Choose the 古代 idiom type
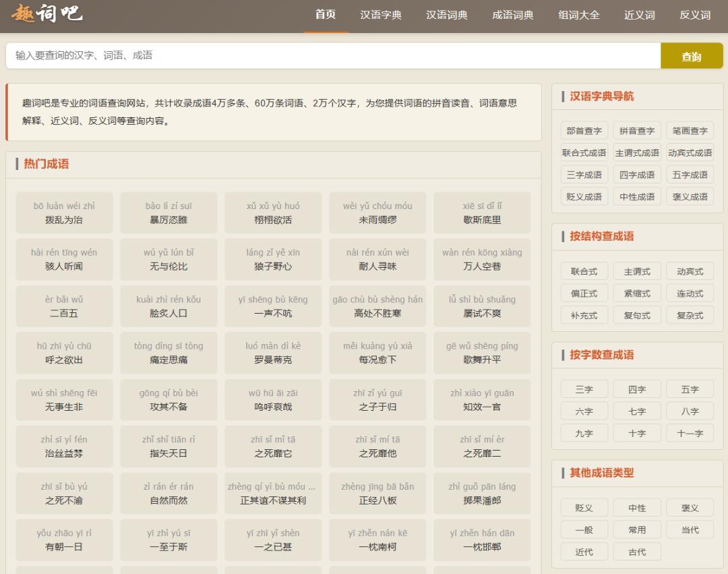The image size is (728, 574). [637, 552]
